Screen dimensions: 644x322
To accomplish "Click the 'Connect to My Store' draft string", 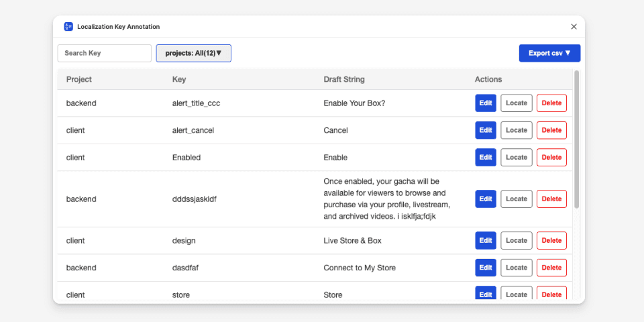I will click(360, 268).
